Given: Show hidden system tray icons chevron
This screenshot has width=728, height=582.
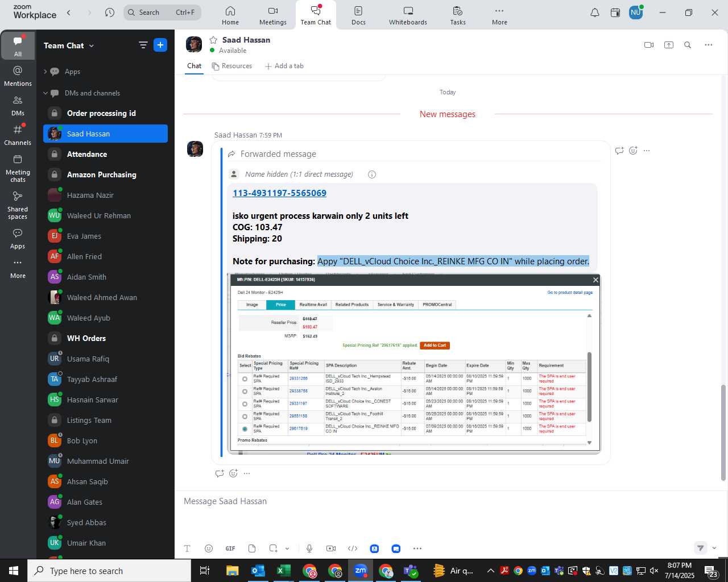Looking at the screenshot, I should [x=490, y=571].
